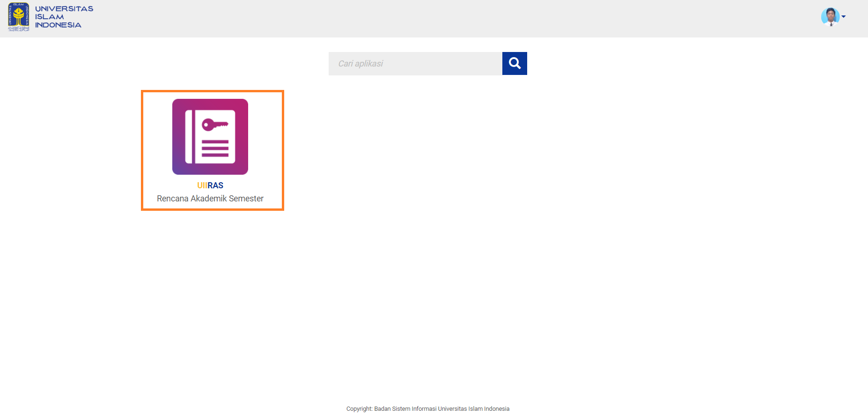
Task: Click the copyright footer text
Action: click(428, 409)
